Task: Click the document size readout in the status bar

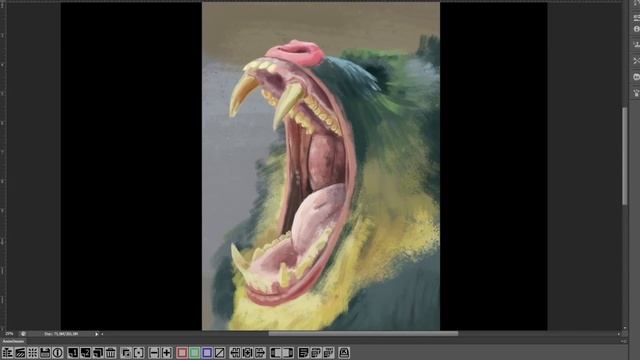Action: 61,334
